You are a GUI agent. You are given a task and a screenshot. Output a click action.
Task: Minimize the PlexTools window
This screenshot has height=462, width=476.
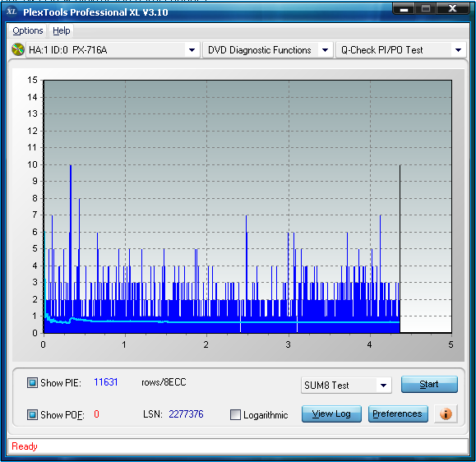(x=404, y=9)
